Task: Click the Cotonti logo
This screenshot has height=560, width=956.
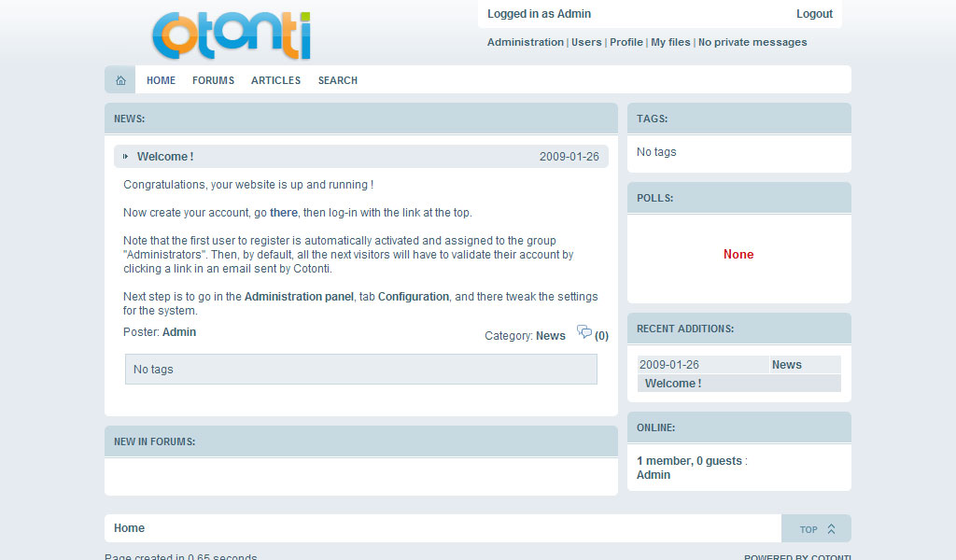Action: [x=231, y=35]
